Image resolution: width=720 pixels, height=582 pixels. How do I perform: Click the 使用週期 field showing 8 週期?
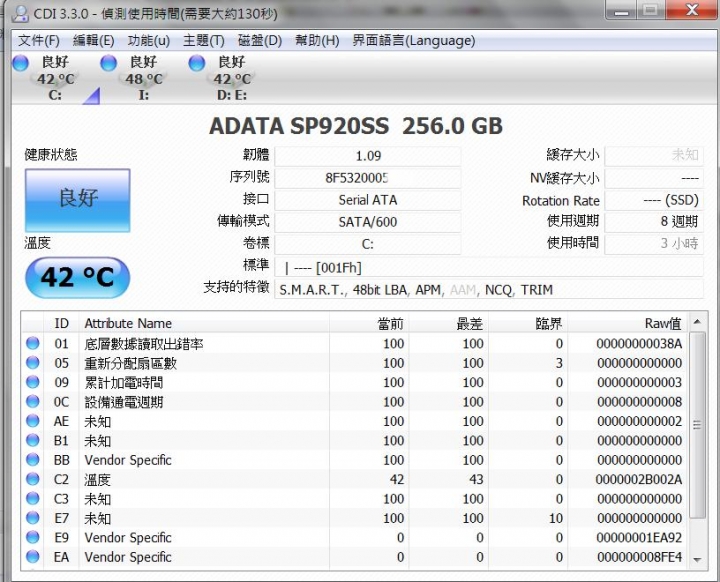[x=654, y=222]
